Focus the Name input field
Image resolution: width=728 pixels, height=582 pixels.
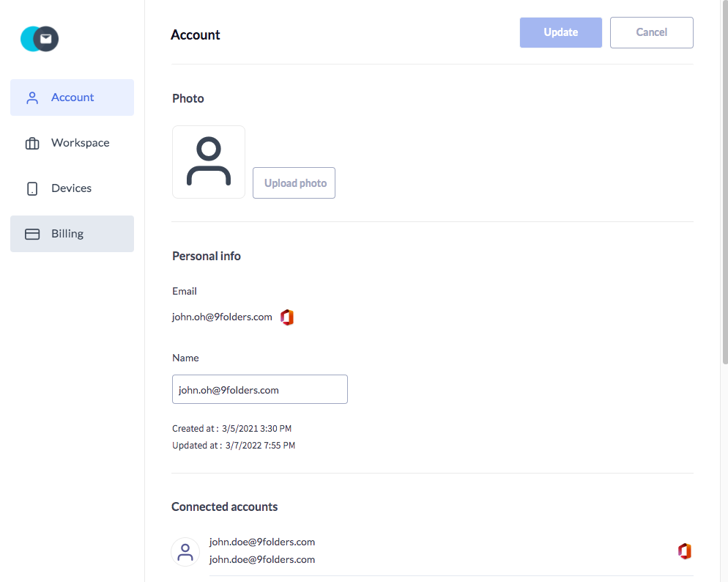pyautogui.click(x=260, y=389)
